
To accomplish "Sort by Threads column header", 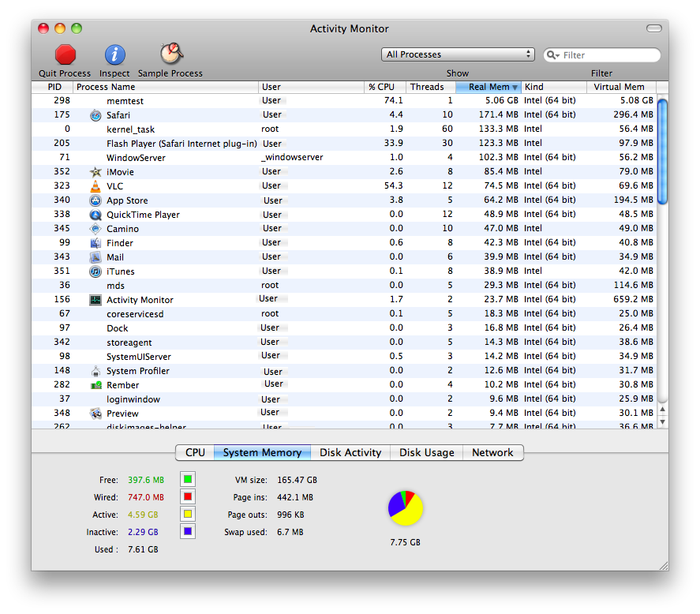I will pyautogui.click(x=430, y=87).
